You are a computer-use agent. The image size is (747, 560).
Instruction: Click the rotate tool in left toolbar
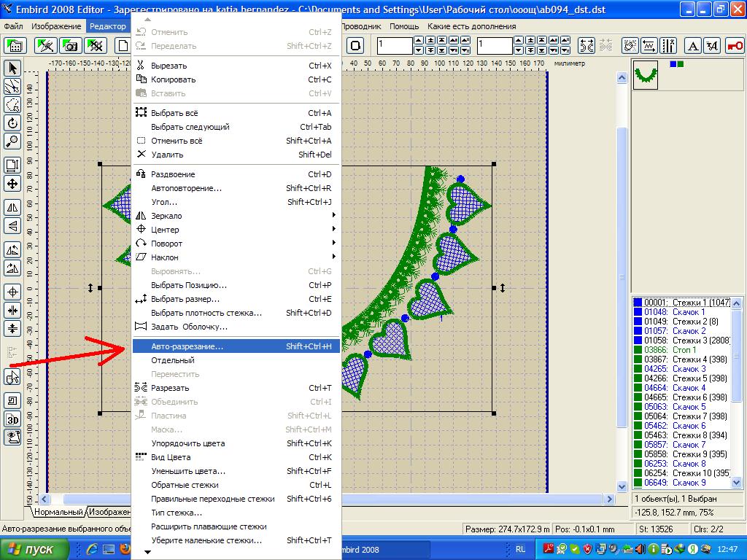(12, 123)
